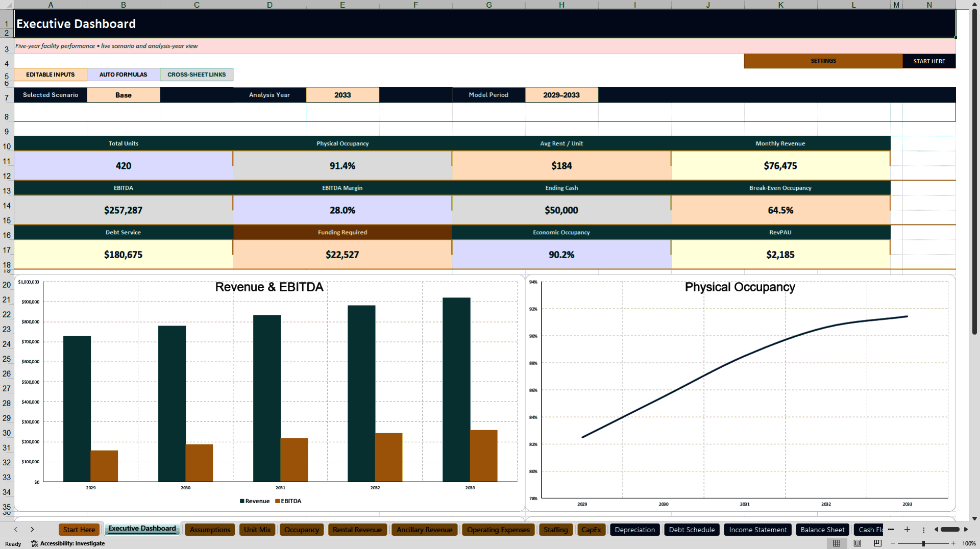Switch to the Depreciation sheet tab
This screenshot has height=549, width=980.
coord(634,530)
